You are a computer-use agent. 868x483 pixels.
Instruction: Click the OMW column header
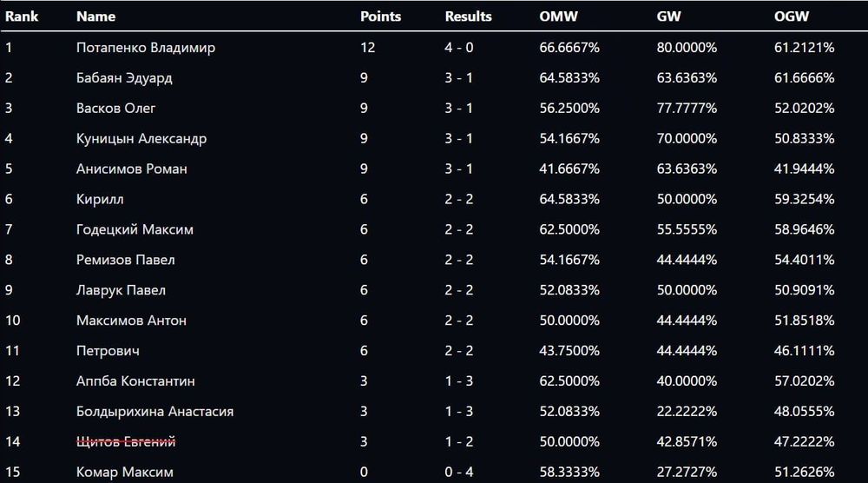[x=558, y=17]
